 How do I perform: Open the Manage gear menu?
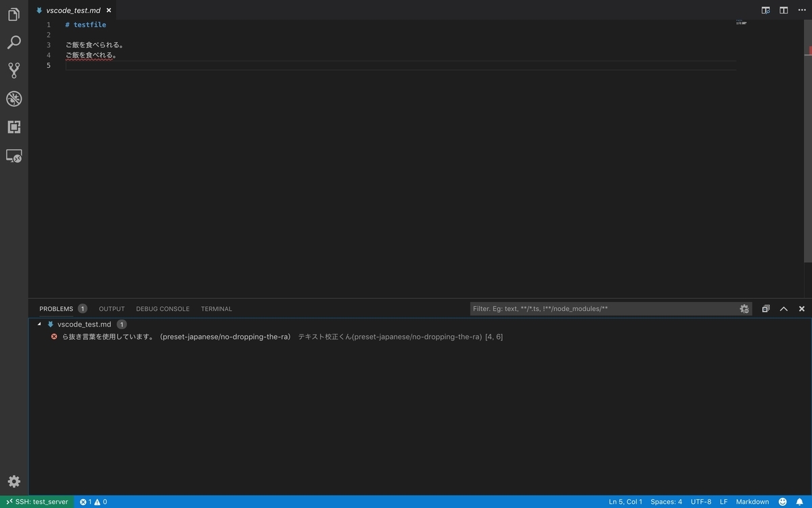click(x=14, y=482)
